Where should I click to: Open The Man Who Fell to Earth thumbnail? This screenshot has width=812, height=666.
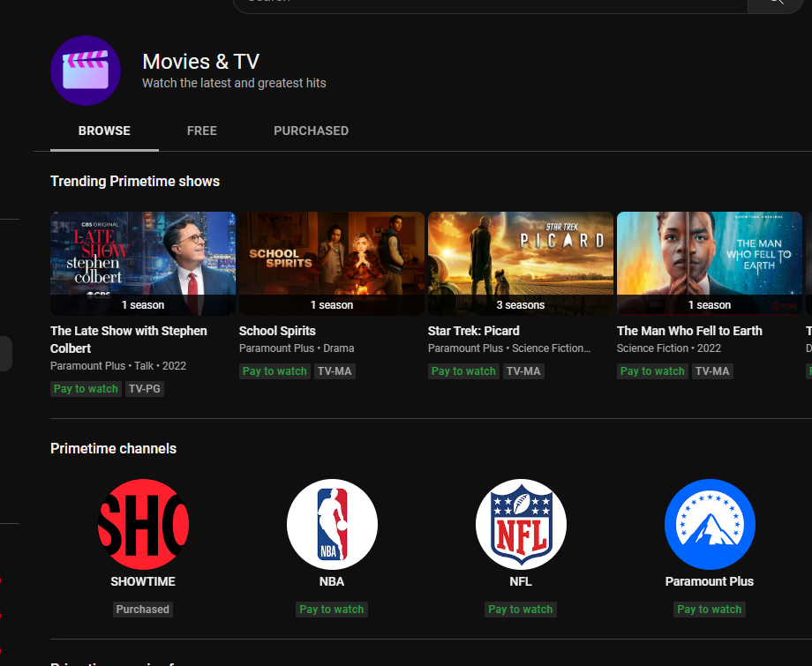click(x=710, y=264)
